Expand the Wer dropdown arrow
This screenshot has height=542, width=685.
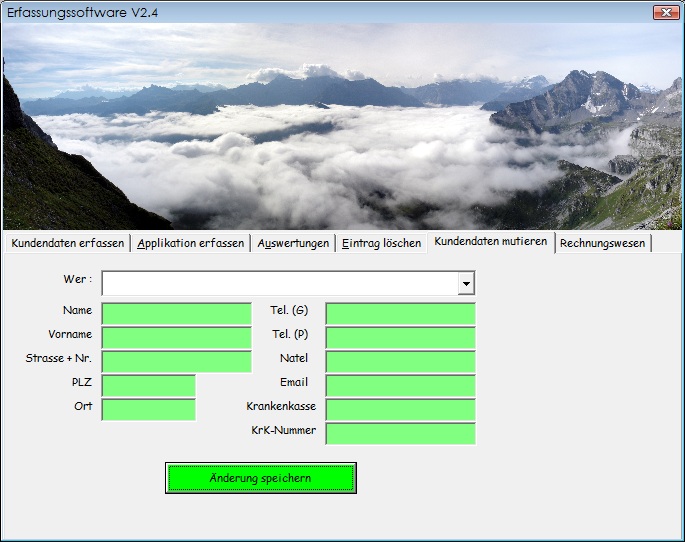click(466, 284)
